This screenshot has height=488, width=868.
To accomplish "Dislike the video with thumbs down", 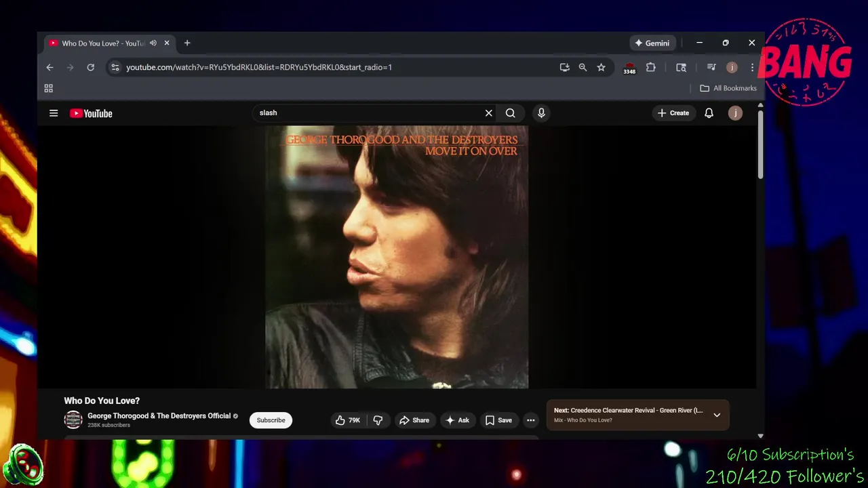I will coord(378,420).
